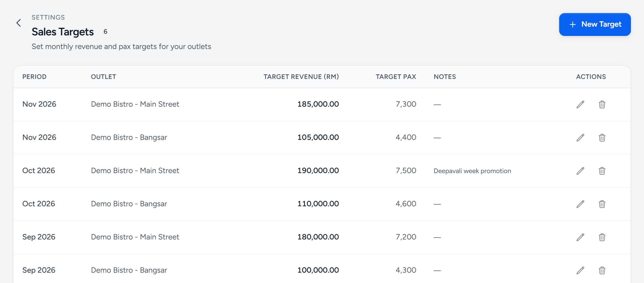
Task: Edit Nov 2026 Bangsar target
Action: (x=580, y=138)
